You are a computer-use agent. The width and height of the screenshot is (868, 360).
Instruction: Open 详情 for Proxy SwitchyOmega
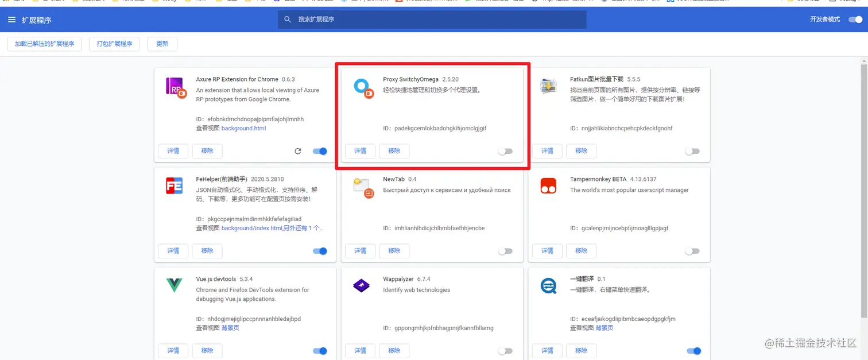(360, 151)
